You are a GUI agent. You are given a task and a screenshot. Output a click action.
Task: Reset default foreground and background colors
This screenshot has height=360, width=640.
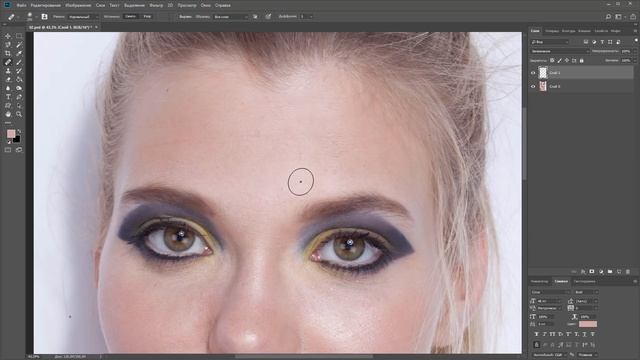coord(9,142)
